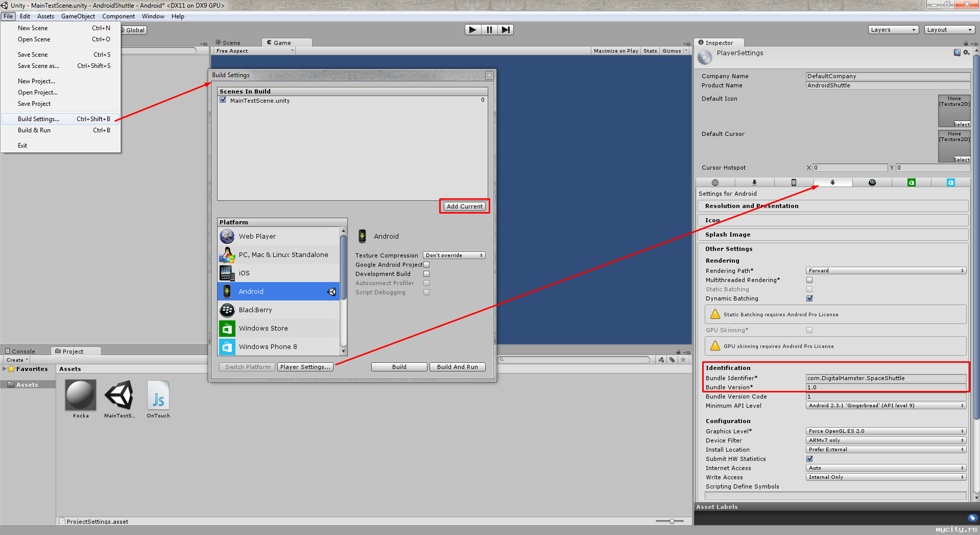Open Windows Store settings tab in Inspector
Image resolution: width=980 pixels, height=535 pixels.
[912, 182]
